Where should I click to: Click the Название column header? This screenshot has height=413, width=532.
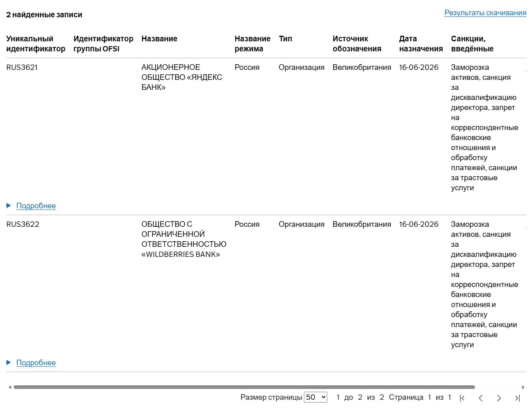(159, 39)
